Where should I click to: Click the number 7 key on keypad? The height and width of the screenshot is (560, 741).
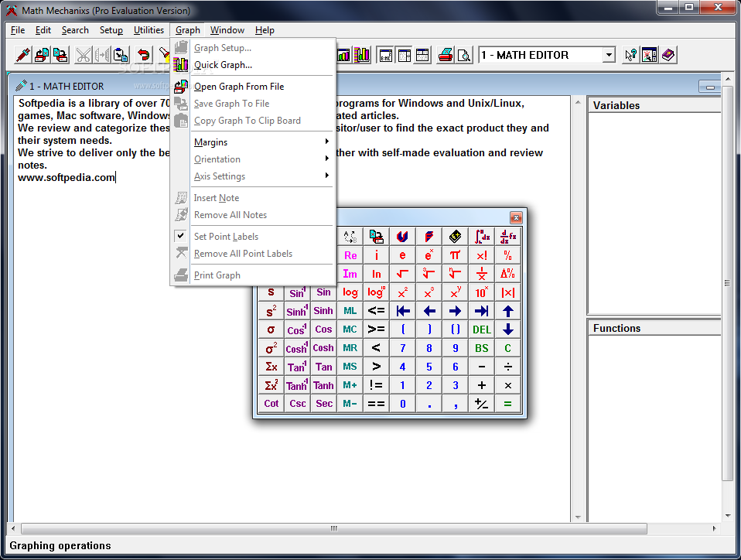coord(403,348)
